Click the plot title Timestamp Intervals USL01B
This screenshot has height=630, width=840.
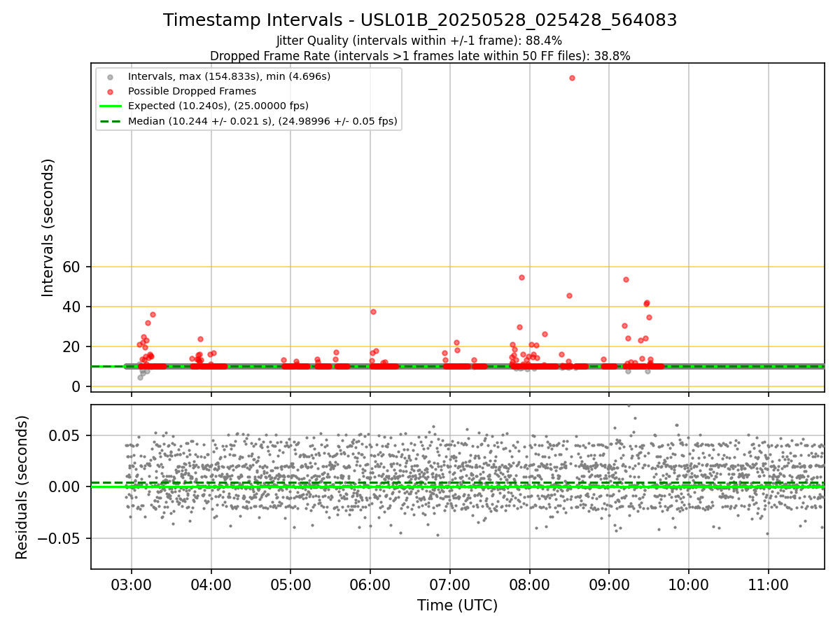(x=420, y=20)
